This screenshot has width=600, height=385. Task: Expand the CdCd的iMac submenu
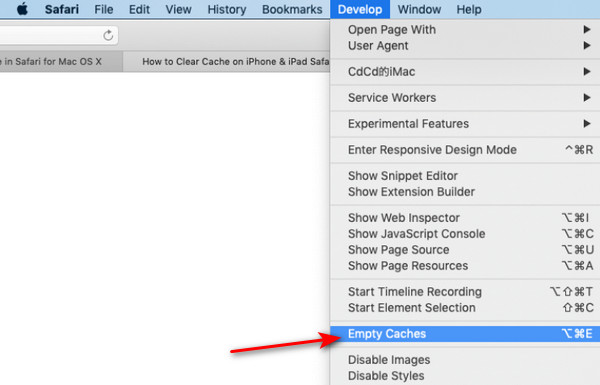click(x=465, y=72)
